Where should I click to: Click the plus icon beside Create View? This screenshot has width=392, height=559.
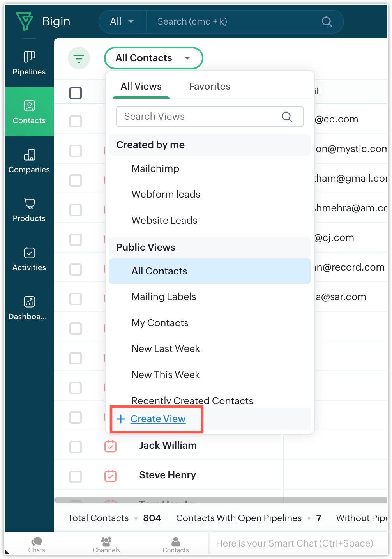point(121,419)
